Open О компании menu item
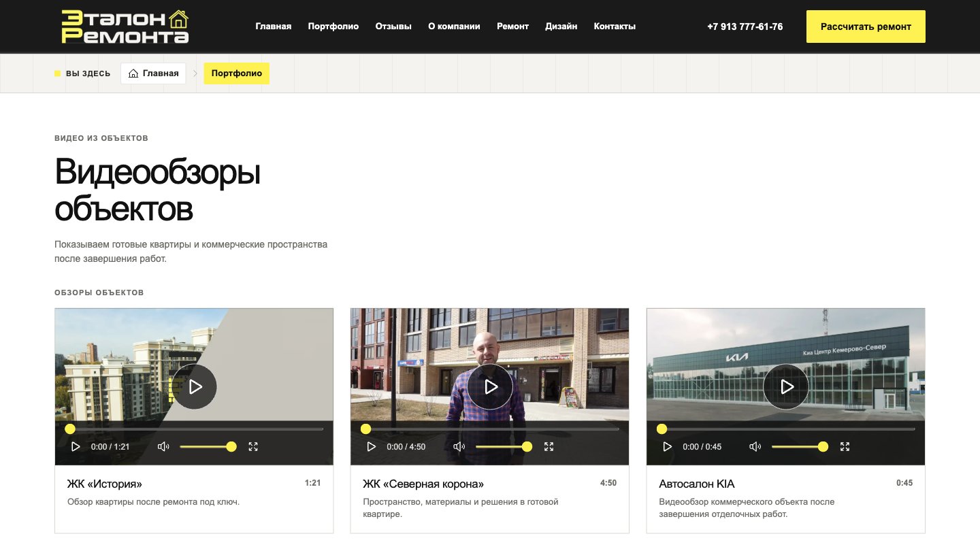The width and height of the screenshot is (980, 551). click(454, 27)
